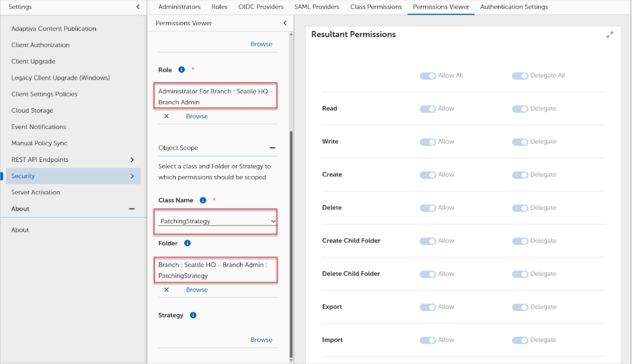Collapse the Permissions Viewer side panel
The height and width of the screenshot is (364, 632).
[285, 23]
